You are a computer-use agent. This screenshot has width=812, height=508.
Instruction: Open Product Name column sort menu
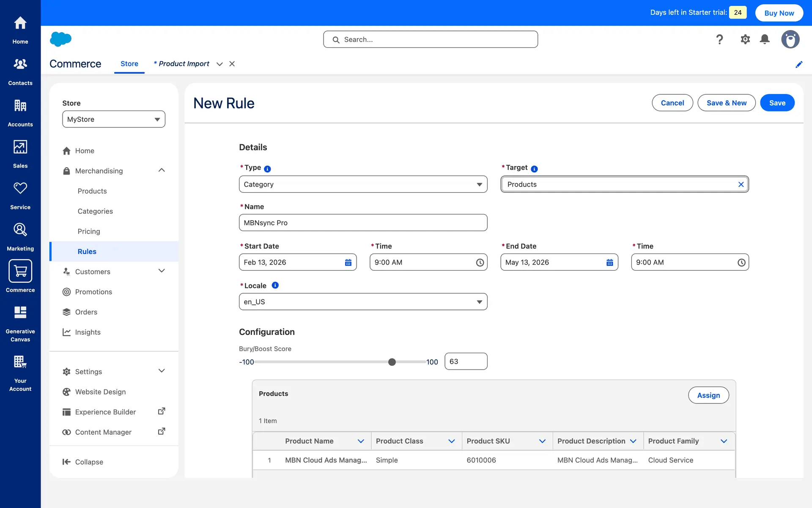point(361,441)
